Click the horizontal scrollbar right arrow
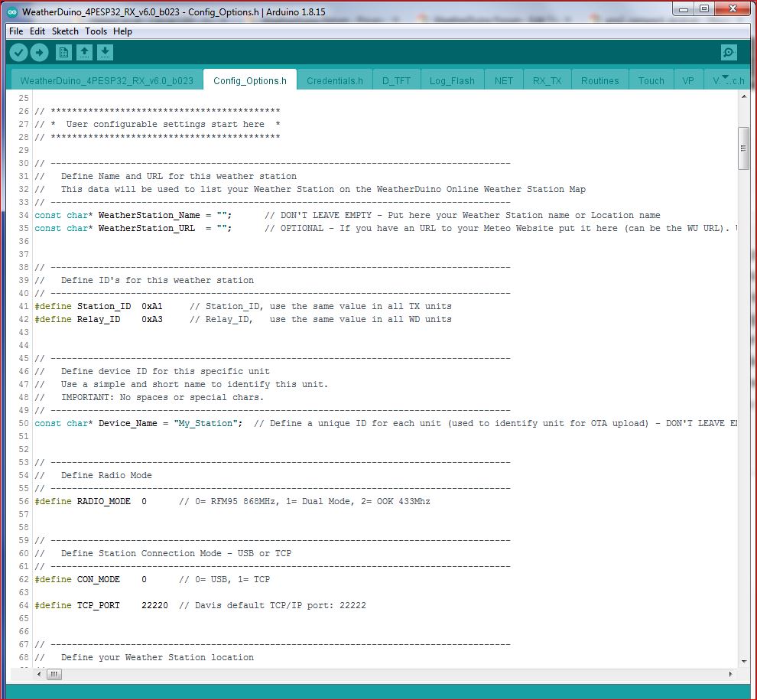Image resolution: width=757 pixels, height=700 pixels. coord(732,675)
